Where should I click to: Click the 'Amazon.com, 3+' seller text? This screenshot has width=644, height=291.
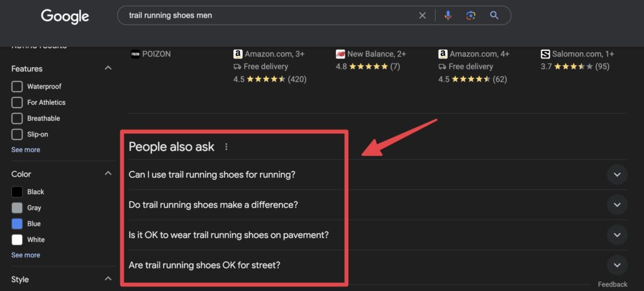pyautogui.click(x=274, y=54)
